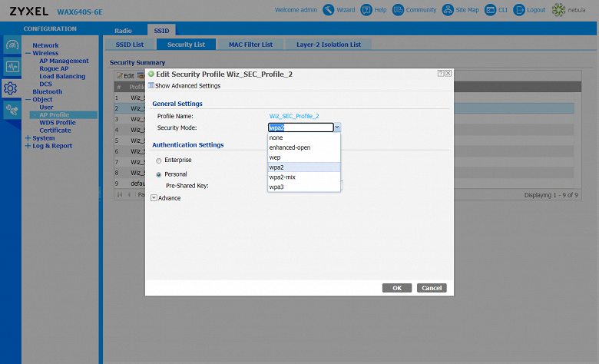Select the Enterprise radio button

pyautogui.click(x=158, y=160)
